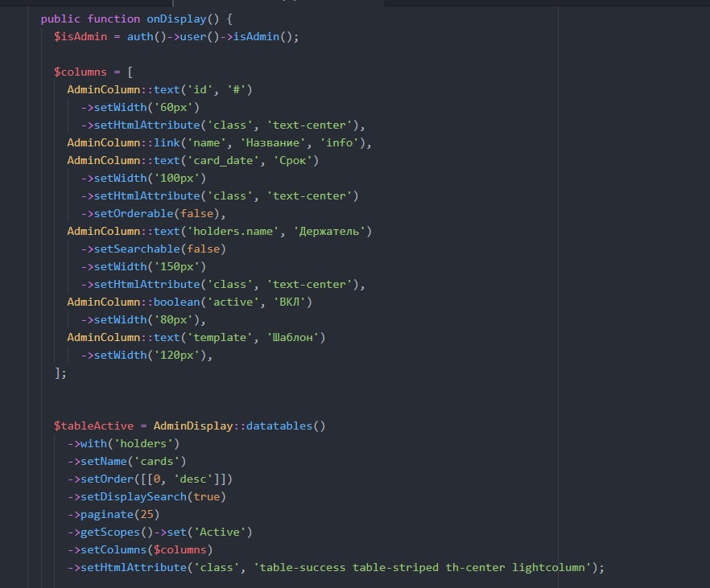
Task: Click $columns inside setColumns call
Action: pos(180,549)
